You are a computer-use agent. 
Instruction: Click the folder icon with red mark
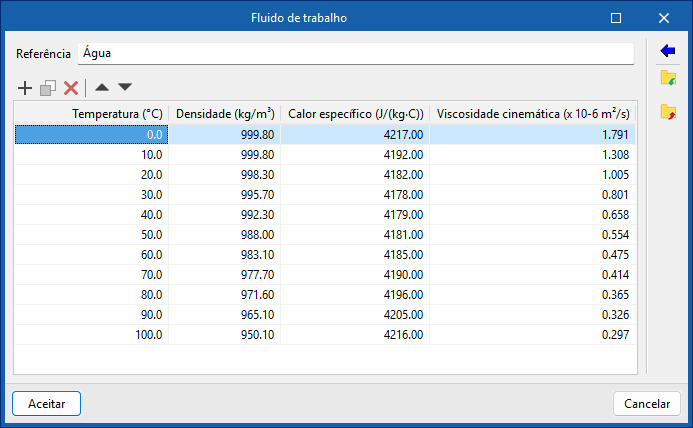[x=668, y=112]
